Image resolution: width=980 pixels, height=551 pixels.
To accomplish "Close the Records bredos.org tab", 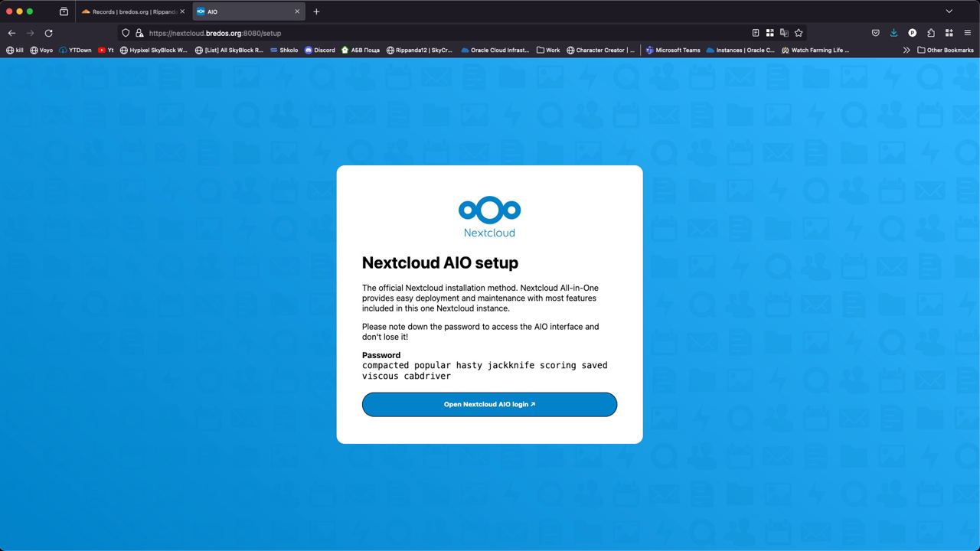I will tap(182, 11).
